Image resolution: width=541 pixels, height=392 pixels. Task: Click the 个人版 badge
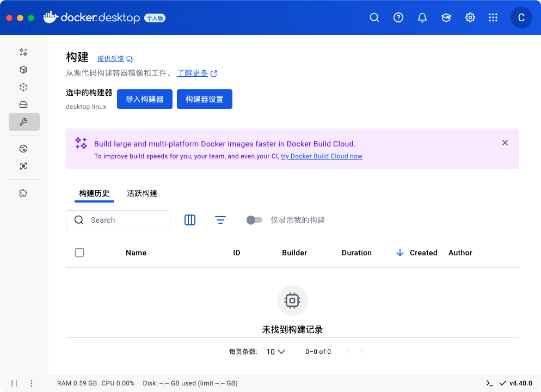pyautogui.click(x=155, y=18)
